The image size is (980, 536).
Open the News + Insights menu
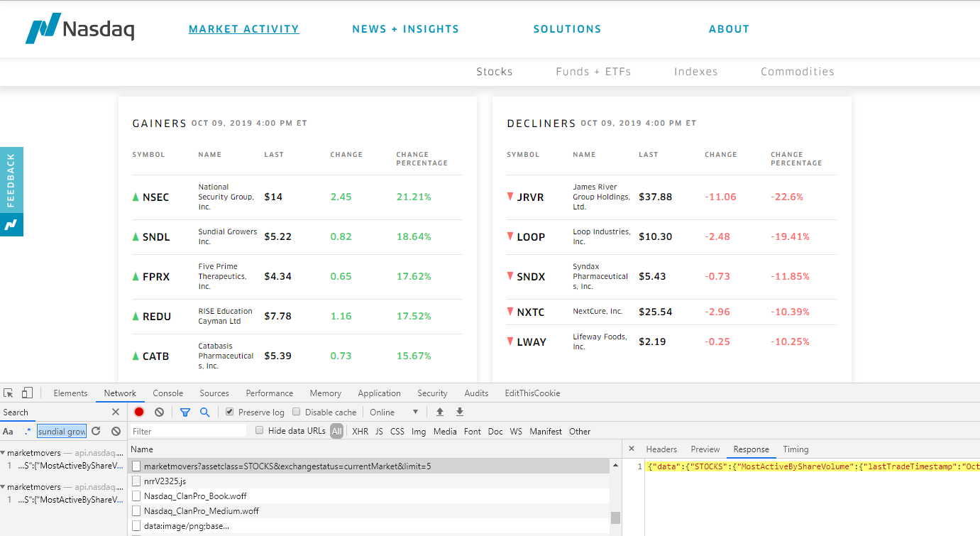click(406, 29)
